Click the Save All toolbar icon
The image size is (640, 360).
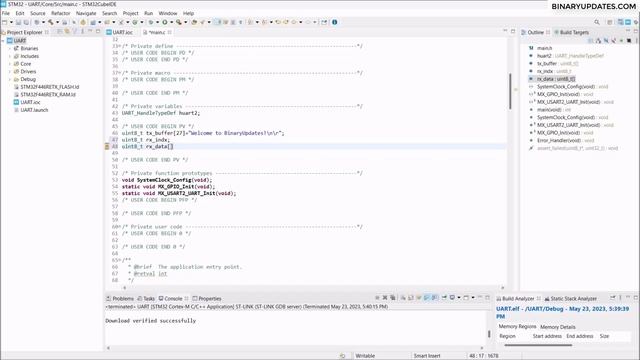pyautogui.click(x=26, y=22)
